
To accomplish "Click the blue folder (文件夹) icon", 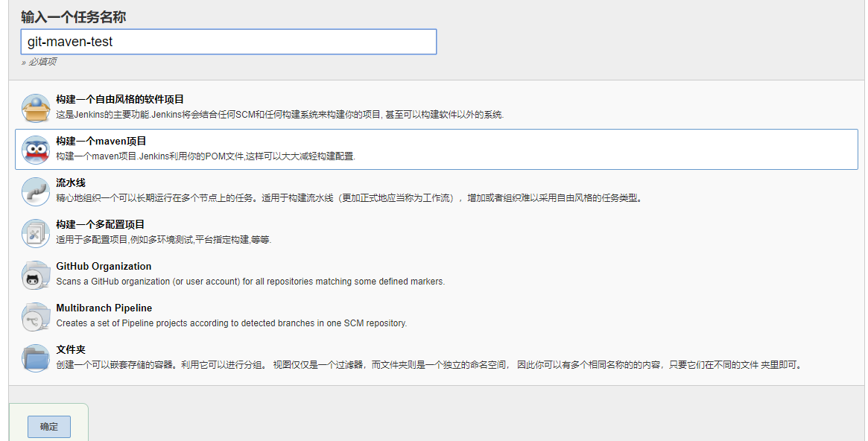I will click(x=36, y=358).
